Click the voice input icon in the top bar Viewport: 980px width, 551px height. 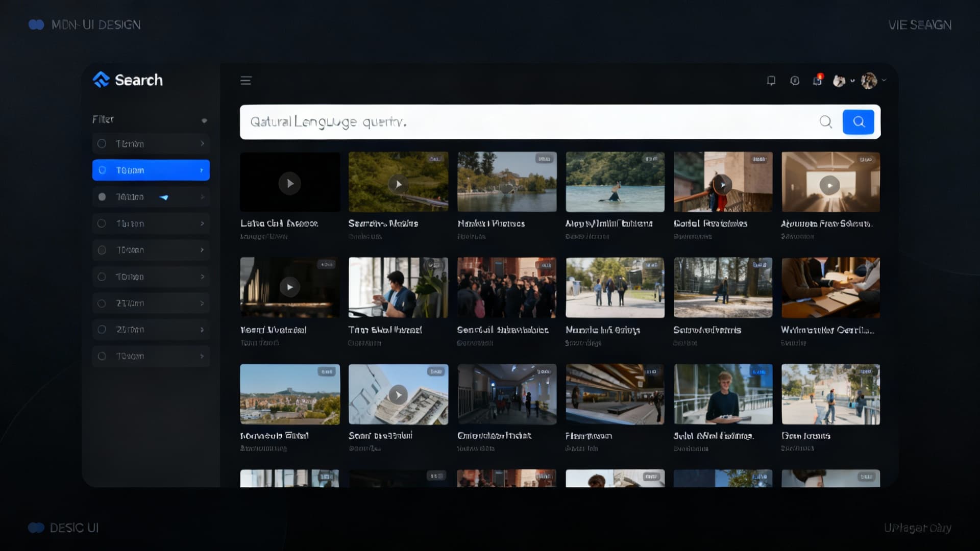[794, 81]
